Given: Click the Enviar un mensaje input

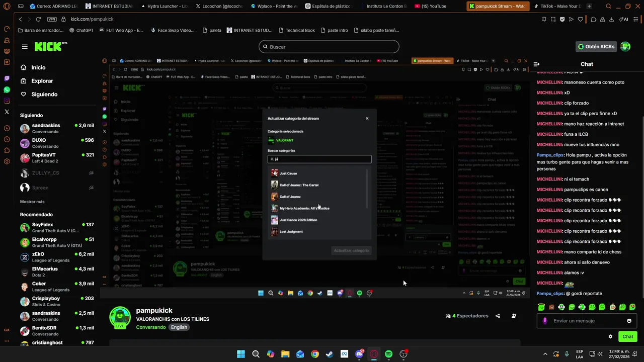Looking at the screenshot, I should point(586,321).
